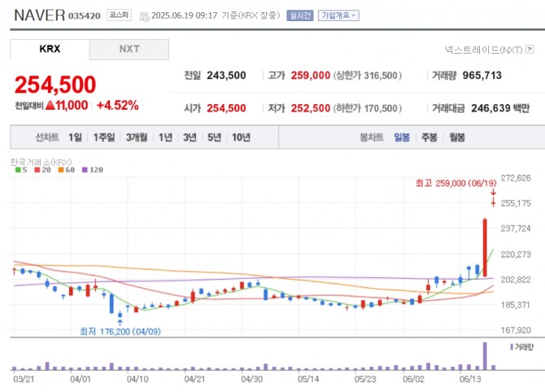Image resolution: width=545 pixels, height=392 pixels.
Task: Click the 06/13 date label on the axis
Action: (470, 379)
